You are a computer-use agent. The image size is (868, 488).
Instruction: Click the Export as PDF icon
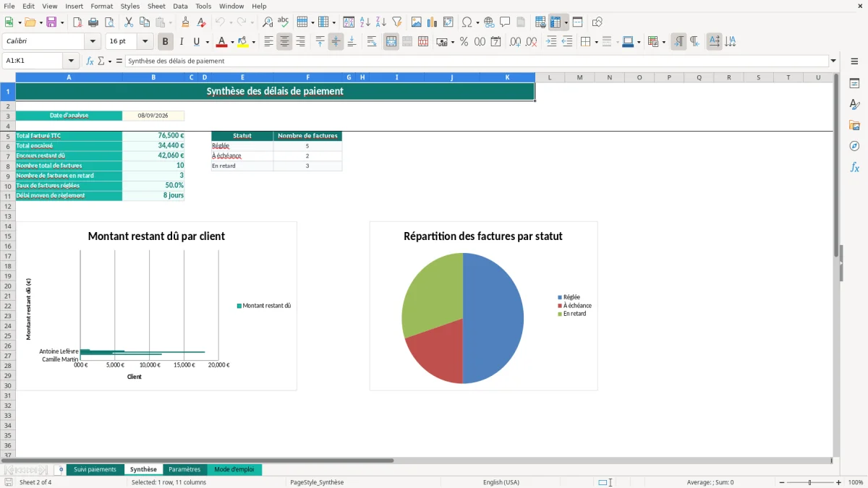pyautogui.click(x=77, y=22)
